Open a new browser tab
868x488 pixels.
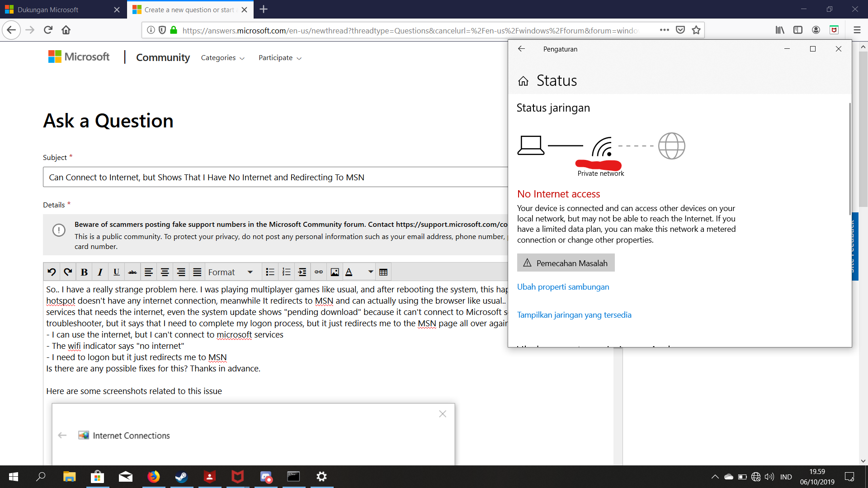tap(264, 9)
